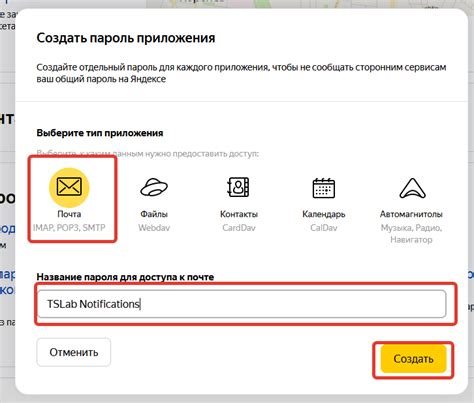Click the Название пароля для доступа к почте label
474x403 pixels.
[x=125, y=277]
